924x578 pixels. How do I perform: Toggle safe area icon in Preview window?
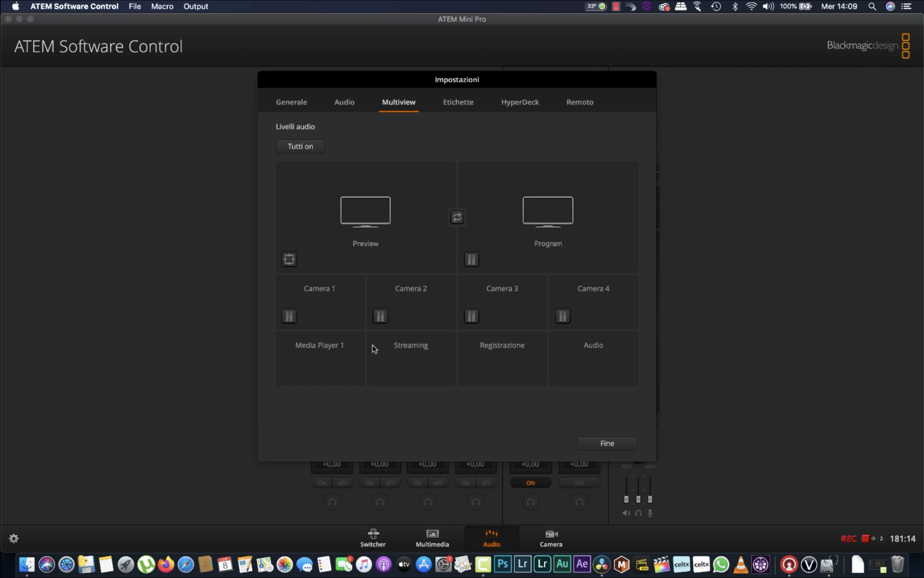[x=289, y=259]
